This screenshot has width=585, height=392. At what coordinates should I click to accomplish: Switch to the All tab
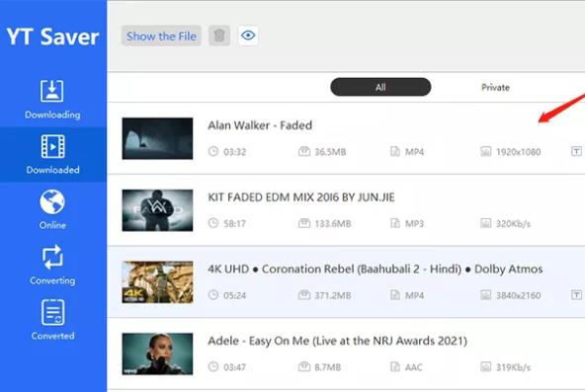coord(380,87)
